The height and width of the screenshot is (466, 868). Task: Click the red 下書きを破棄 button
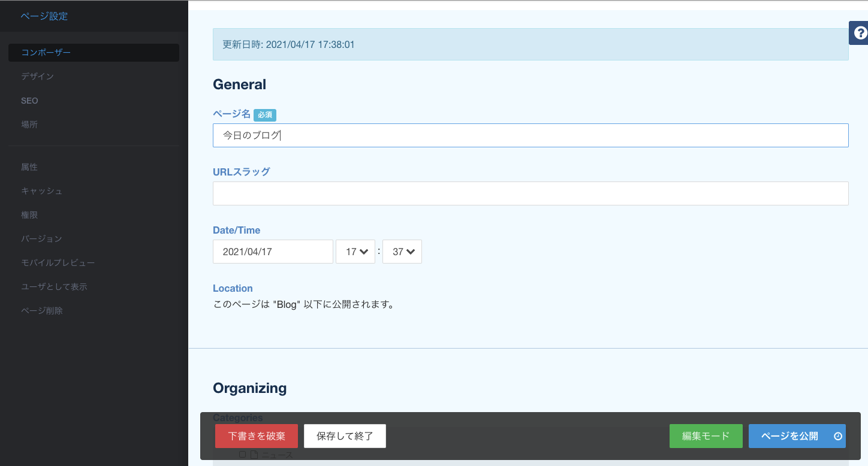pyautogui.click(x=257, y=436)
